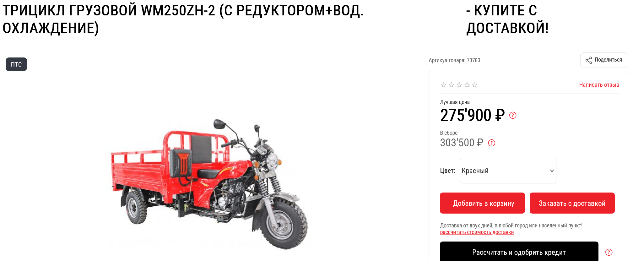Click the Поделиться share button
Screen dimensions: 644x261
click(603, 60)
